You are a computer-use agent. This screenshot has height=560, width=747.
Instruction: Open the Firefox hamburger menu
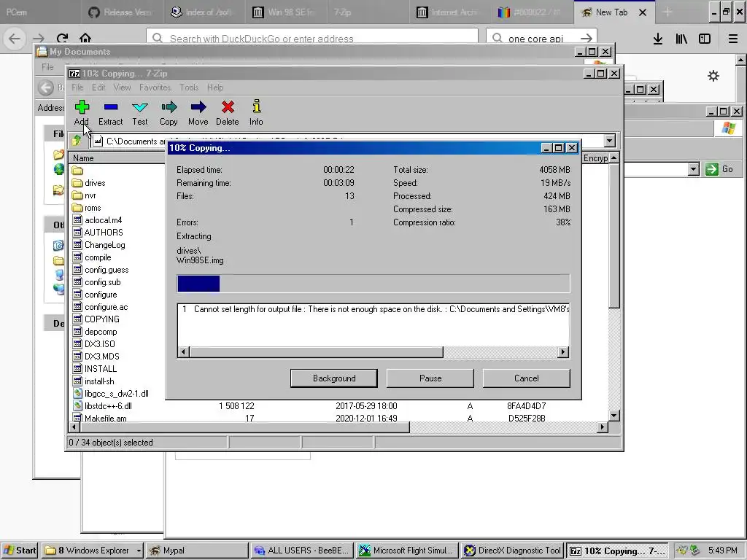point(733,39)
